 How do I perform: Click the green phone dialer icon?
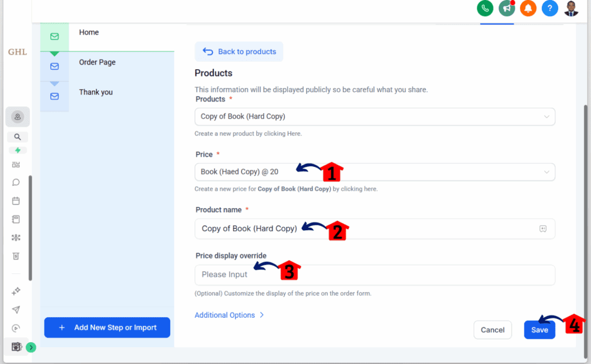[x=485, y=8]
